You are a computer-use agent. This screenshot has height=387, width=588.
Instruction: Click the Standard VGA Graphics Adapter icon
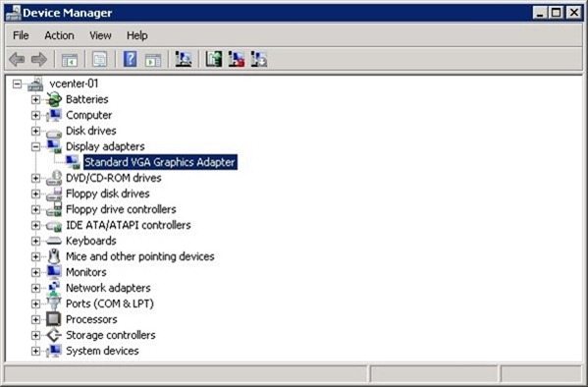coord(73,162)
